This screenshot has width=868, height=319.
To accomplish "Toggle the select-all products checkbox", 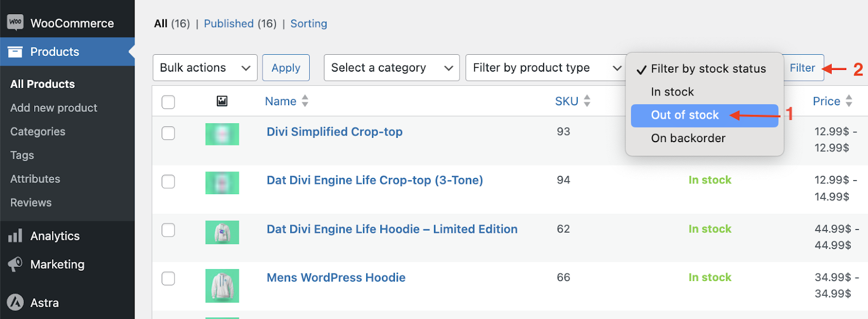I will point(168,102).
